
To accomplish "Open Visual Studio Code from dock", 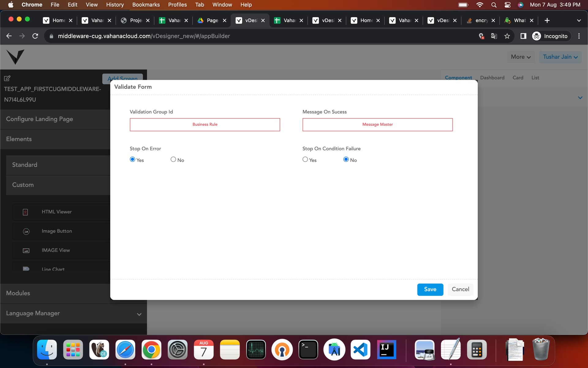I will tap(360, 350).
